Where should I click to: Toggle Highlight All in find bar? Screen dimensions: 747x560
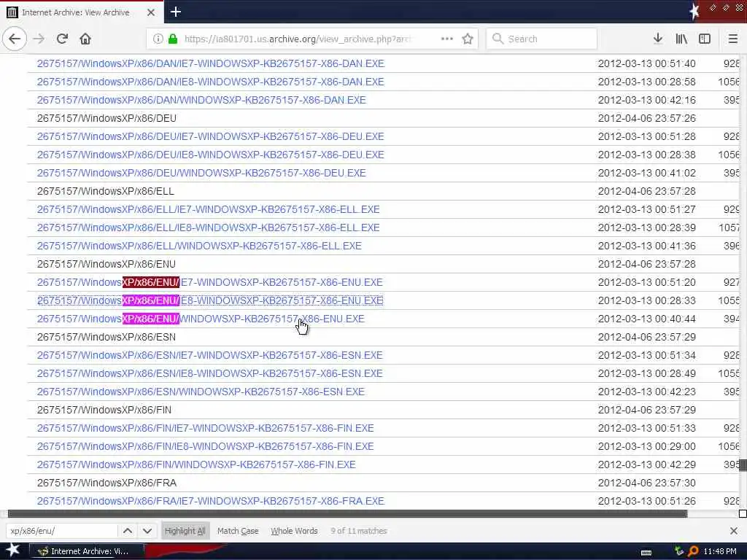coord(185,531)
